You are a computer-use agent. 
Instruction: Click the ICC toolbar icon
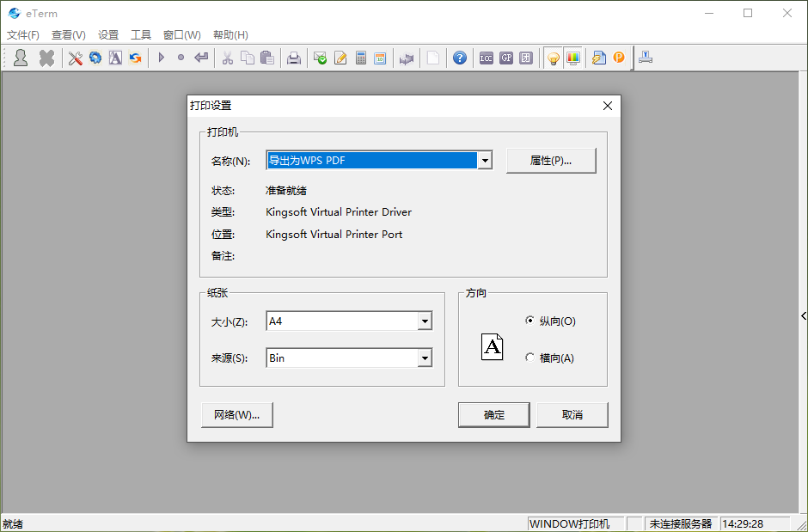coord(486,58)
